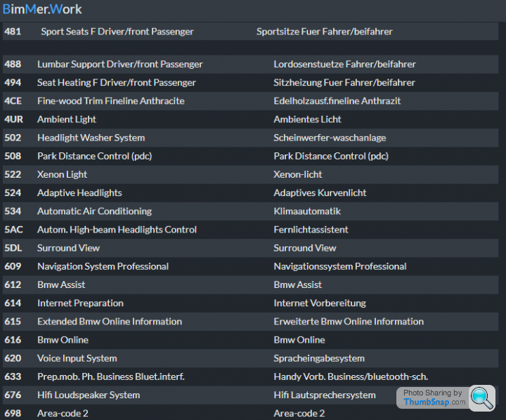Select English 'Bmw Assist' next to 612
This screenshot has height=420, width=506.
click(61, 285)
